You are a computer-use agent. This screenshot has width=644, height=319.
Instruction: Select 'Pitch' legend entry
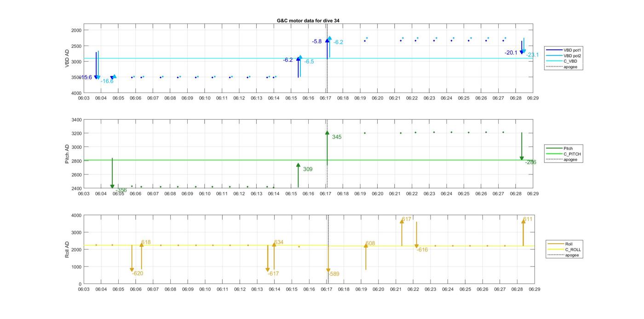point(559,149)
